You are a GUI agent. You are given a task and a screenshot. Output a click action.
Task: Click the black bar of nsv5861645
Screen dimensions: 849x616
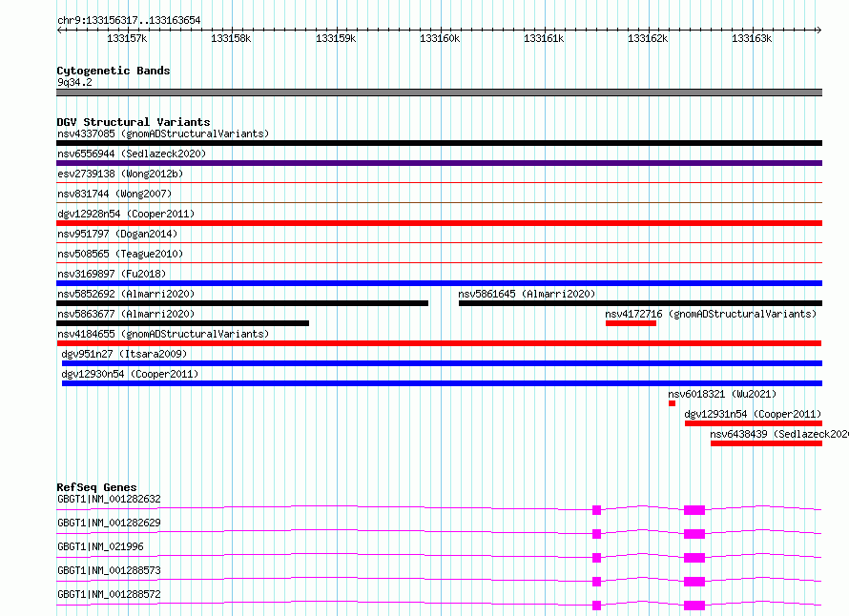[x=640, y=303]
